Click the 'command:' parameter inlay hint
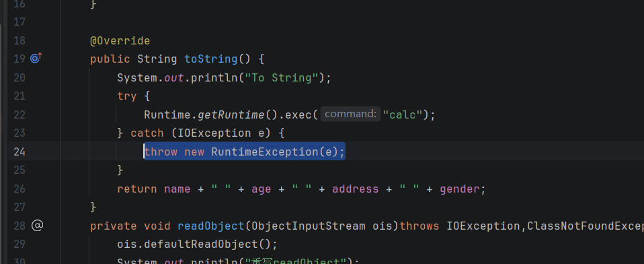 click(350, 114)
